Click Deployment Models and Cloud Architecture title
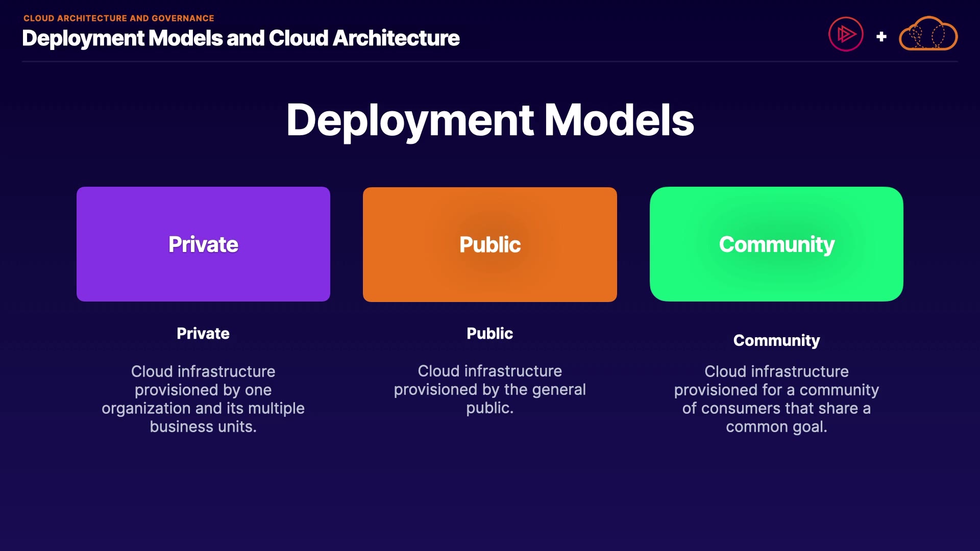 pos(240,38)
